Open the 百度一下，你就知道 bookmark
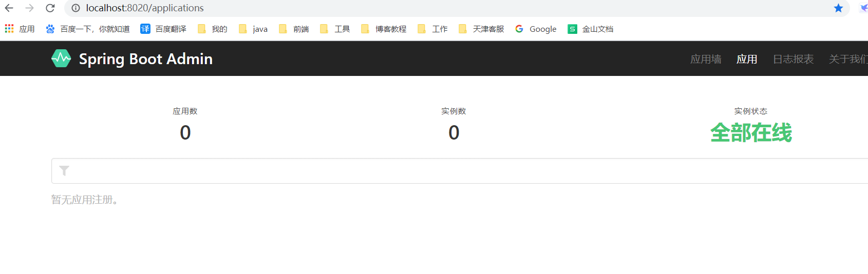This screenshot has width=868, height=274. pyautogui.click(x=87, y=29)
